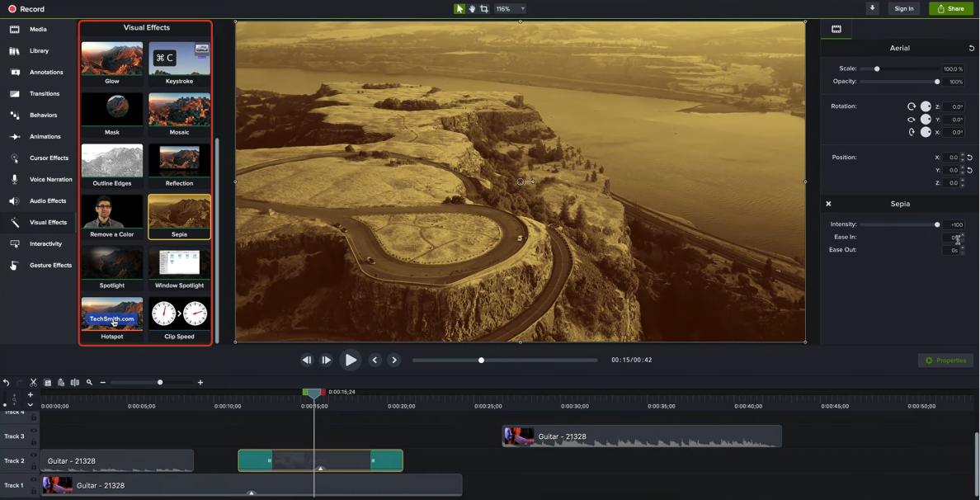This screenshot has width=980, height=500.
Task: Open the visual properties filmstrip tab
Action: tap(836, 29)
